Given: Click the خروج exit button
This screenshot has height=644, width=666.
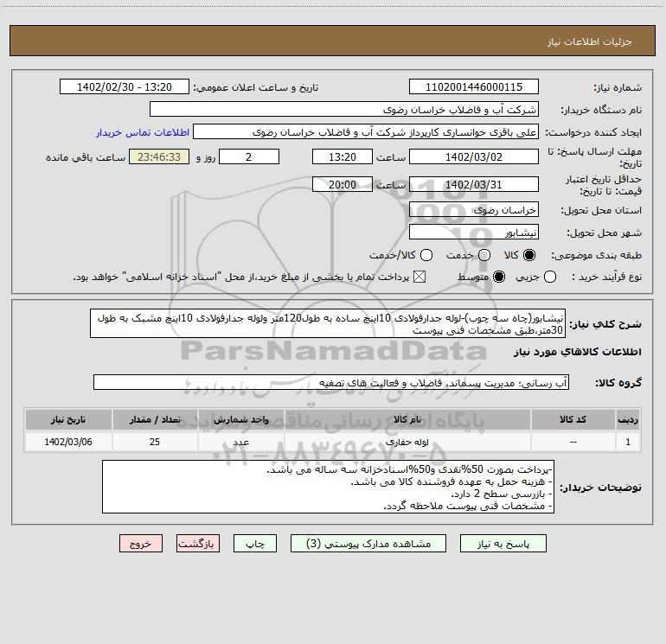Looking at the screenshot, I should pyautogui.click(x=141, y=544).
